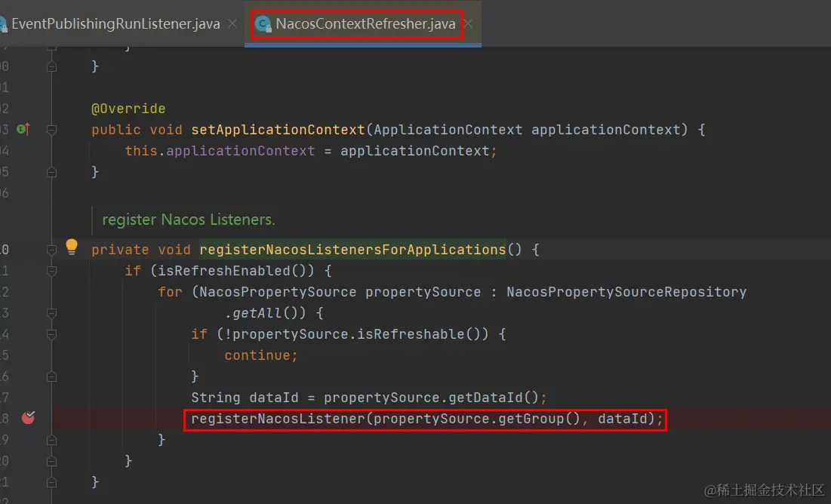Click fold end marker closing setApplicationContext

coord(51,172)
